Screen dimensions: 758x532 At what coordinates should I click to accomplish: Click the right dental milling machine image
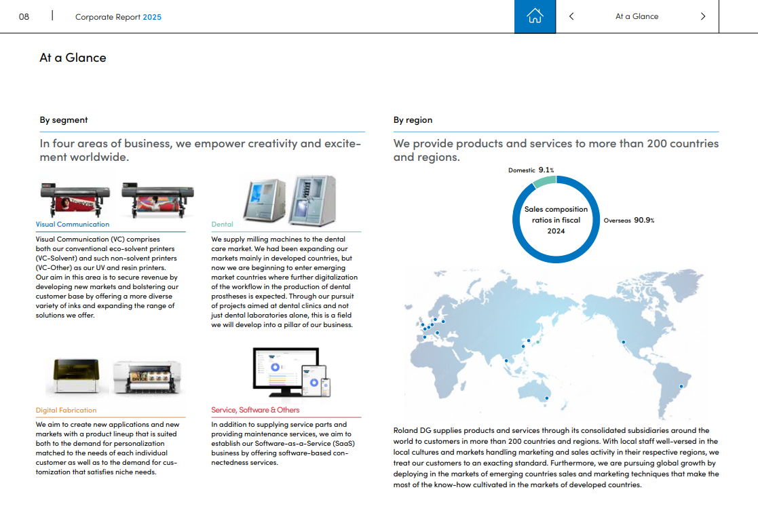click(312, 200)
